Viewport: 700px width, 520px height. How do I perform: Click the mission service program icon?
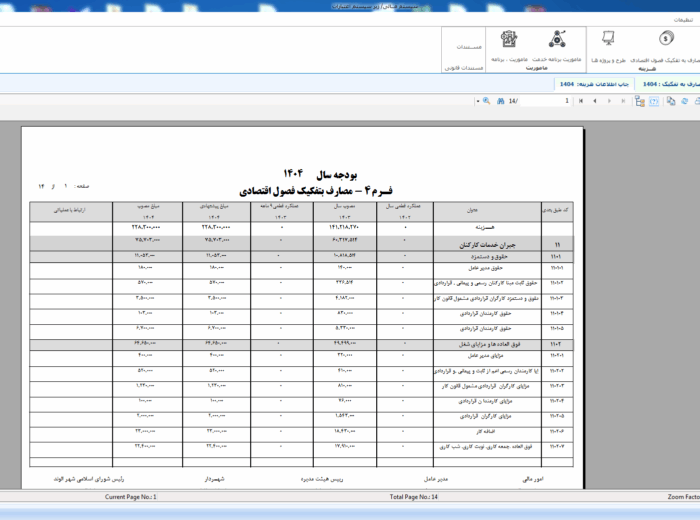558,40
